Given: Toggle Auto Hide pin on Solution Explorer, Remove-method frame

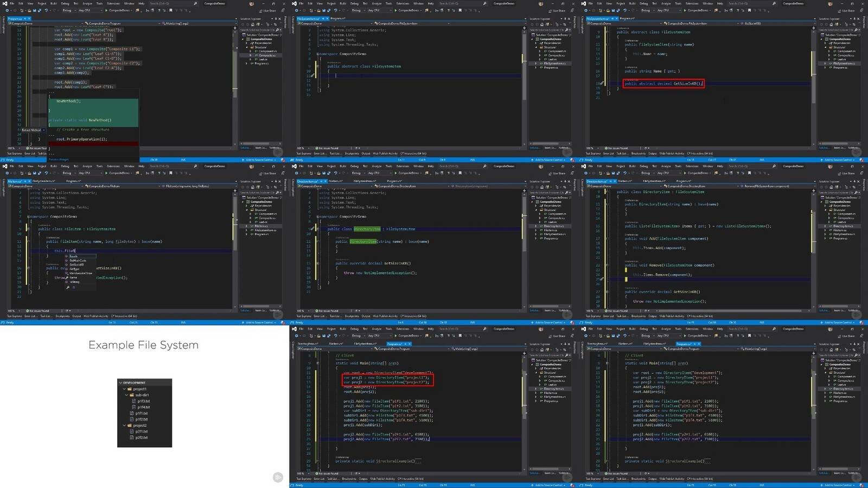Looking at the screenshot, I should coord(854,181).
